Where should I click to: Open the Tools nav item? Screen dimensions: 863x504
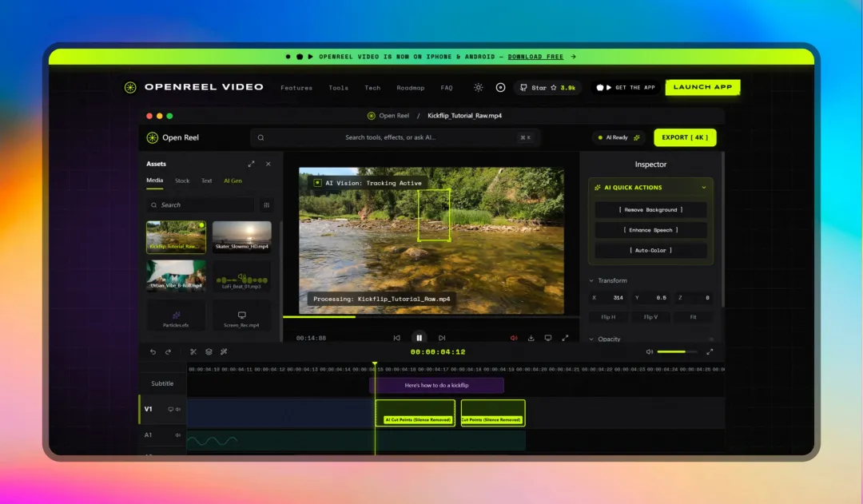click(x=339, y=88)
